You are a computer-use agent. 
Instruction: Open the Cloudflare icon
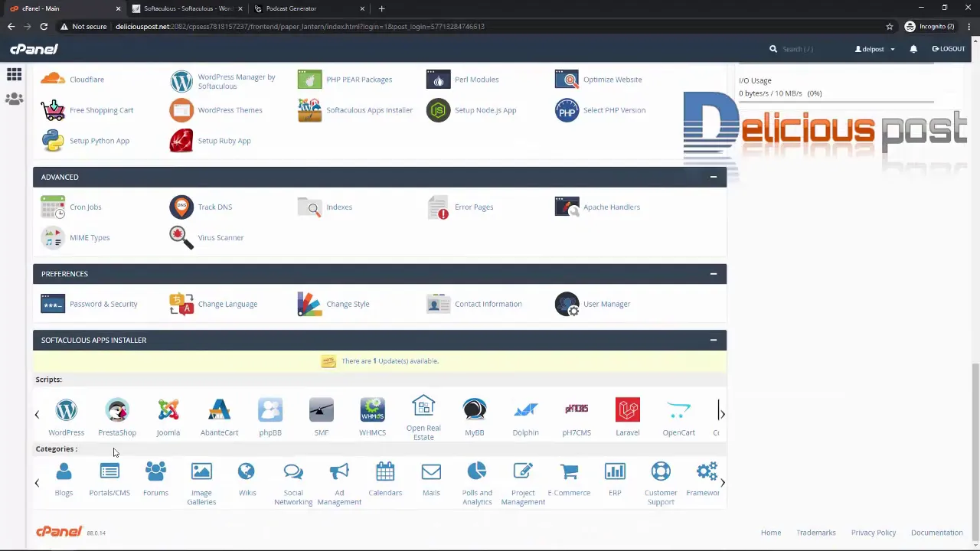coord(53,80)
